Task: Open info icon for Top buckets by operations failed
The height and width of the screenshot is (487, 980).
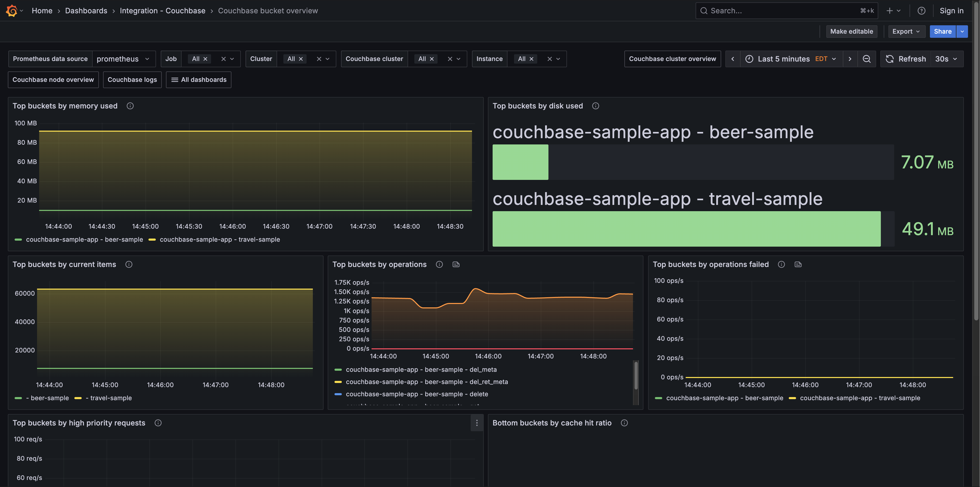Action: click(x=781, y=265)
